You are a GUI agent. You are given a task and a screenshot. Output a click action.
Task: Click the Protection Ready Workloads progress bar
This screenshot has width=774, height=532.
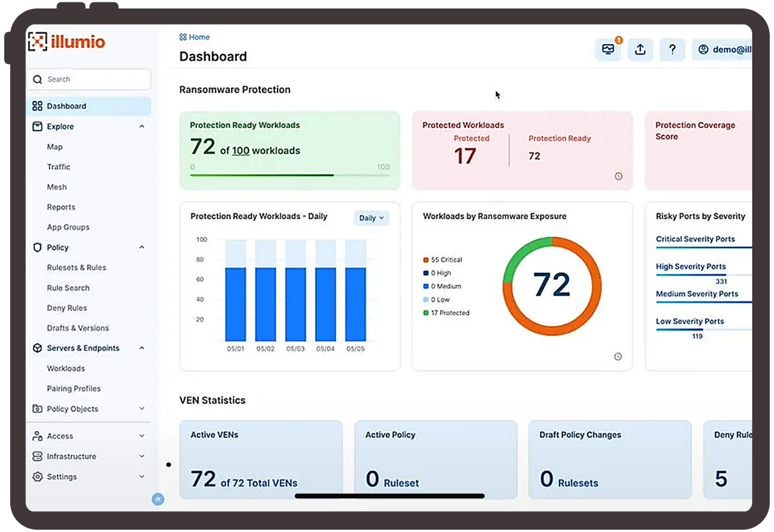[x=290, y=175]
